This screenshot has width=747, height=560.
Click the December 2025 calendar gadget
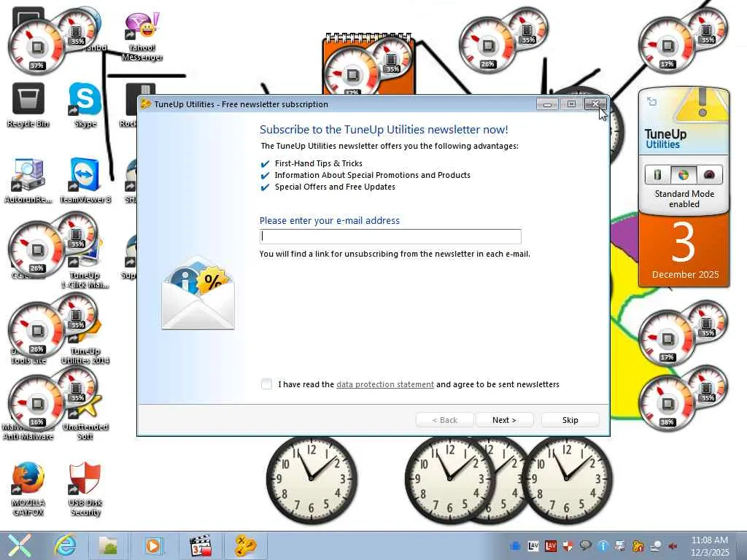click(684, 250)
